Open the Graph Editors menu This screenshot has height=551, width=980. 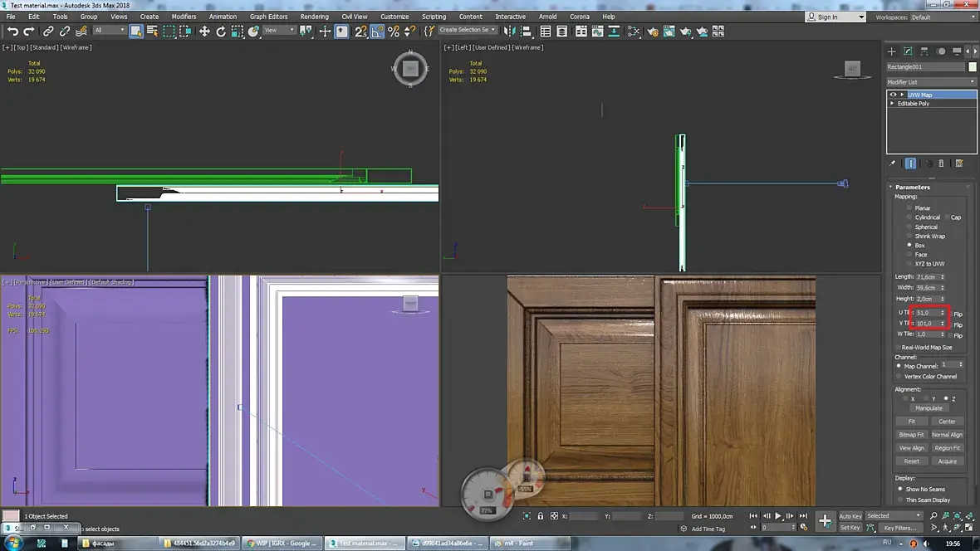(x=268, y=17)
